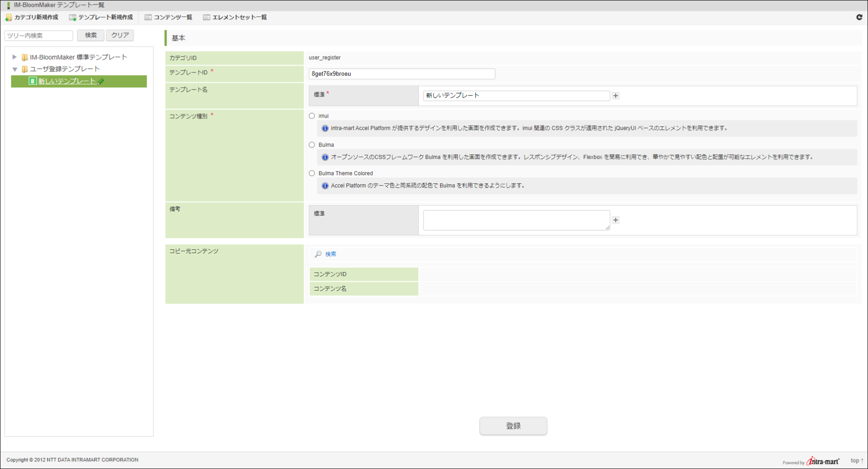Click the magnifier icon for copy source search
Viewport: 868px width, 469px height.
click(x=318, y=254)
